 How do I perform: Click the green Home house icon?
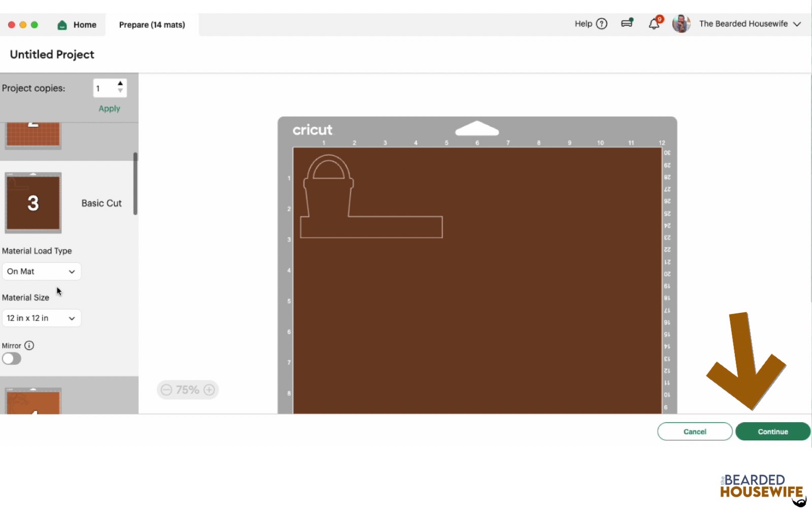(62, 25)
